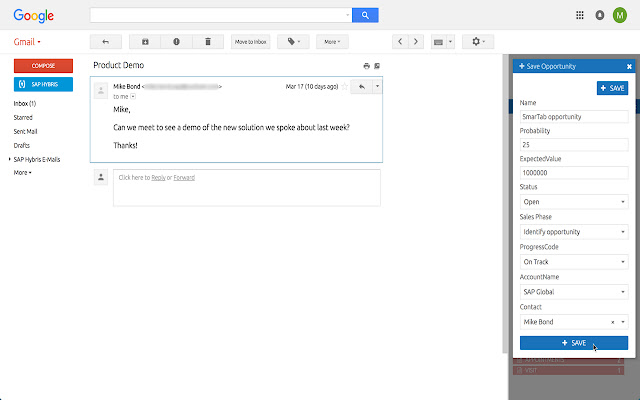Print the Product Demo conversation
640x400 pixels.
[x=367, y=66]
